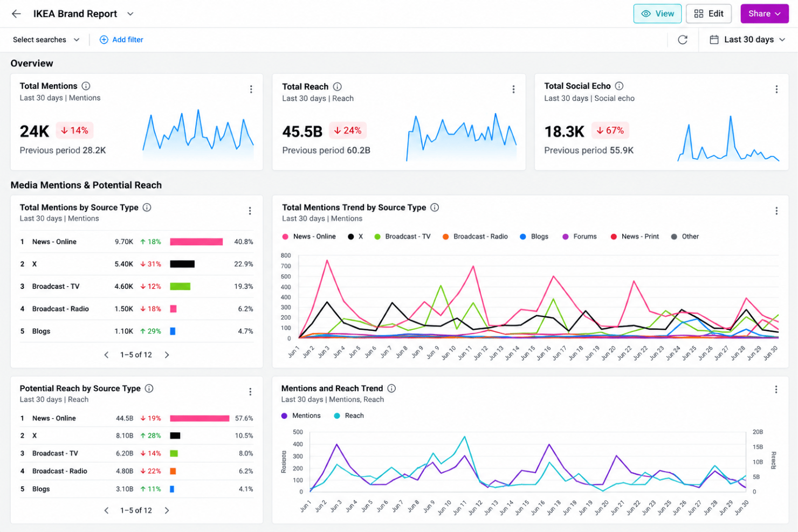798x532 pixels.
Task: Toggle News - Online legend series
Action: point(309,237)
